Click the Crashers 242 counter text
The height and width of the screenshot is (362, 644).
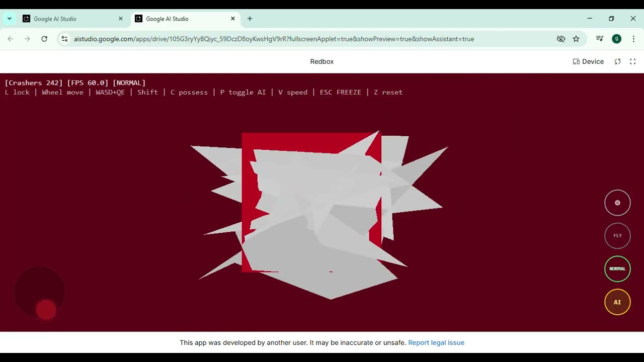tap(34, 83)
